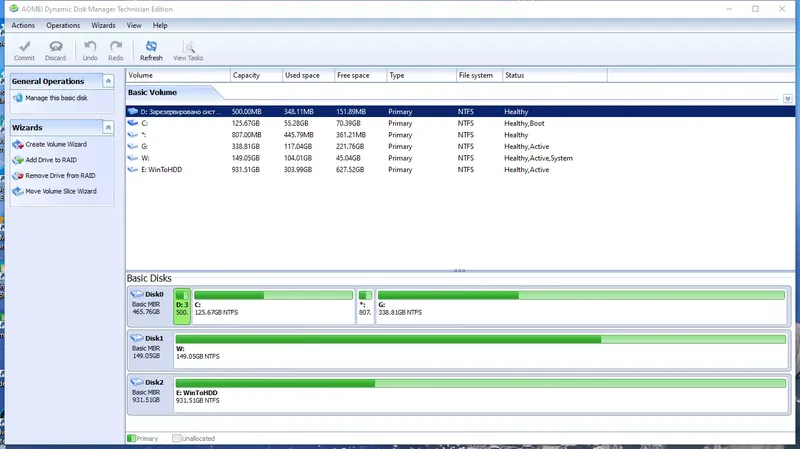Sort by the Type column header
Image resolution: width=800 pixels, height=449 pixels.
tap(421, 76)
